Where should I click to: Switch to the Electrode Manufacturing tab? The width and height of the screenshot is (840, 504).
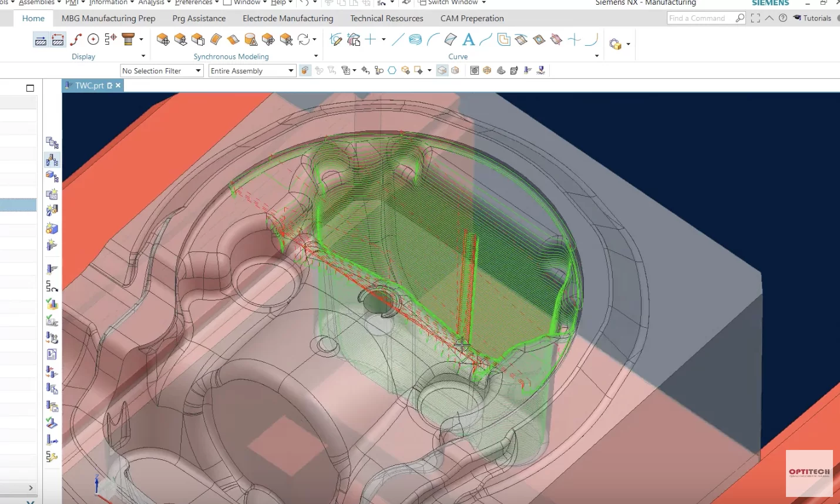(288, 18)
